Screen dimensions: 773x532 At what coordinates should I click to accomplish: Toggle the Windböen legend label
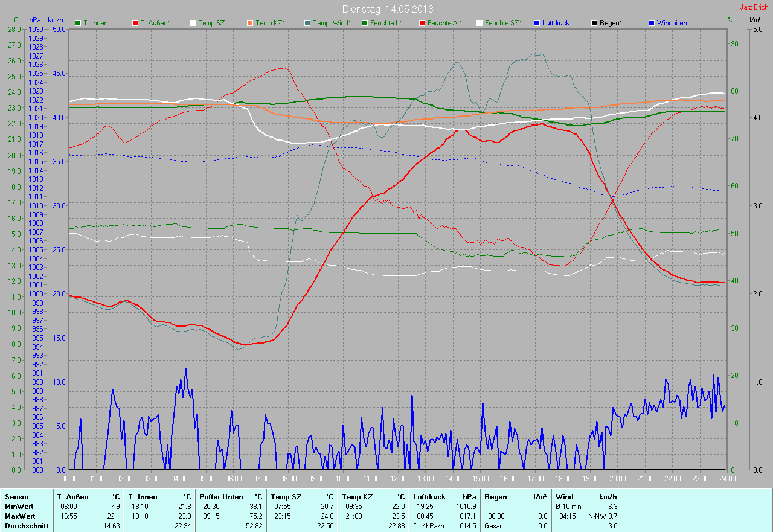point(672,23)
